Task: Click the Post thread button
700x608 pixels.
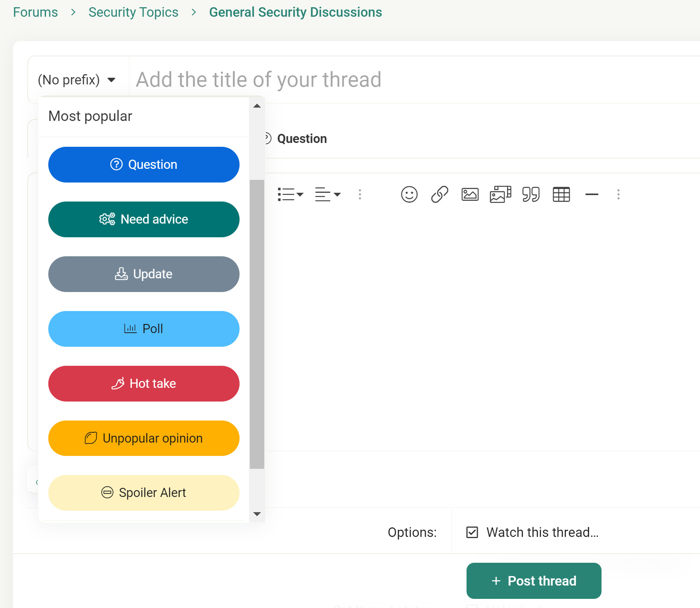Action: tap(534, 581)
